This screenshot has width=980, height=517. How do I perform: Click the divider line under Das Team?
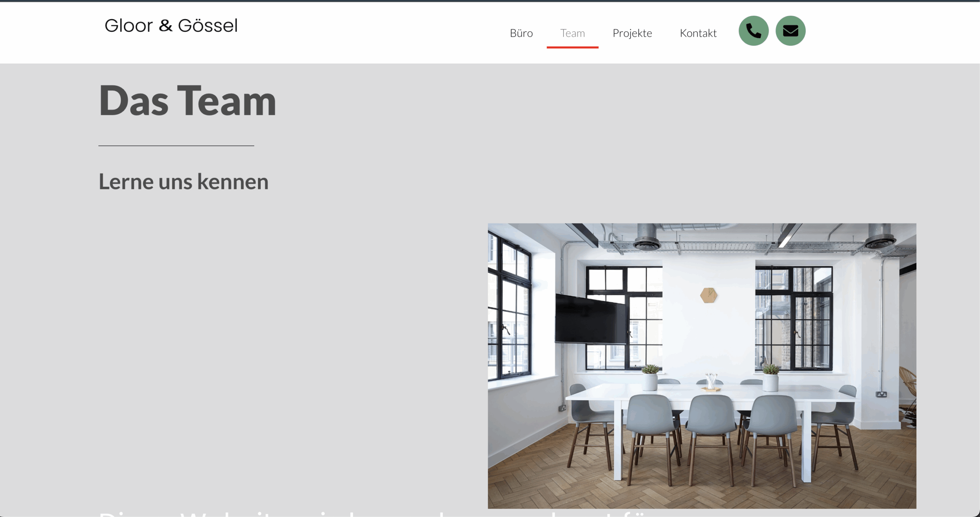176,145
